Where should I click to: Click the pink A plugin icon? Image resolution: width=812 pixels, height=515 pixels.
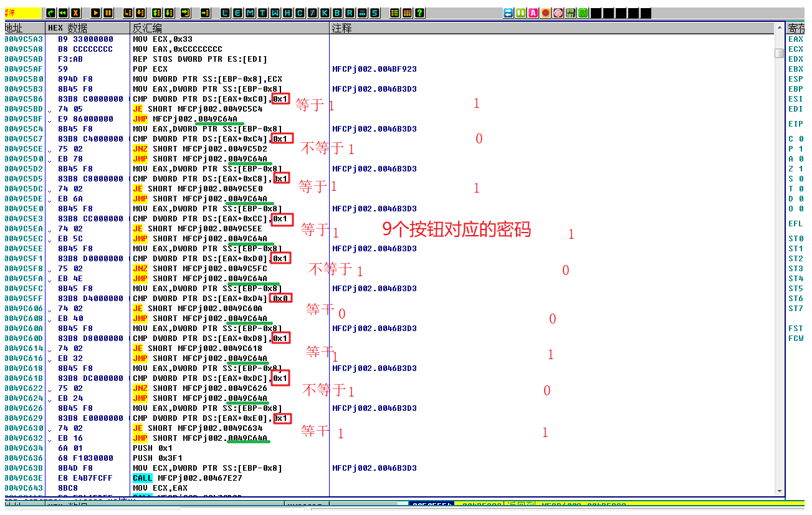click(533, 12)
